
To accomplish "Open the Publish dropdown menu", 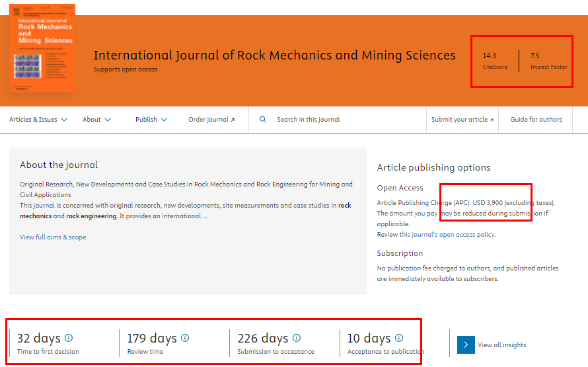I will [x=151, y=120].
